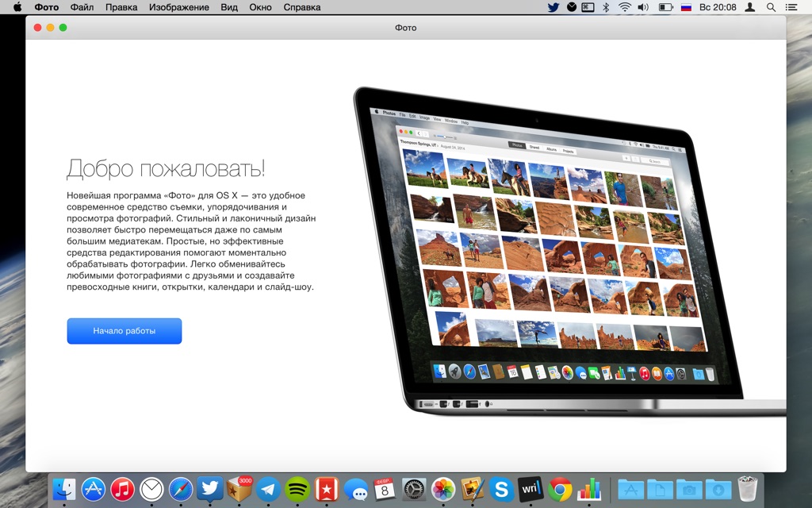Open the red star Wunderlist icon in the Dock

point(326,489)
